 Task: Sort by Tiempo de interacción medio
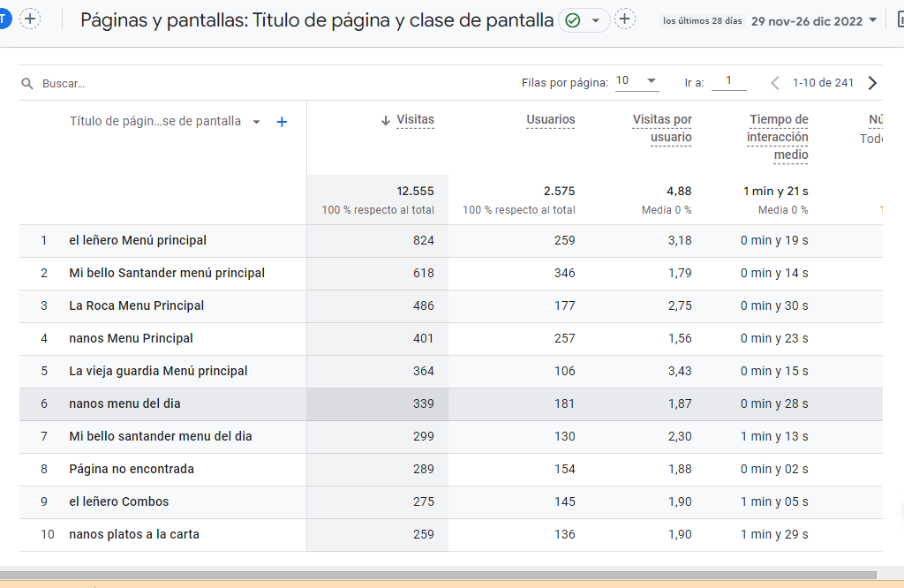click(777, 137)
